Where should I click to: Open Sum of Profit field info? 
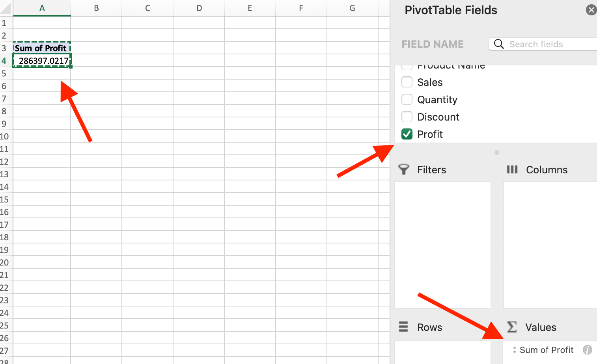[587, 350]
